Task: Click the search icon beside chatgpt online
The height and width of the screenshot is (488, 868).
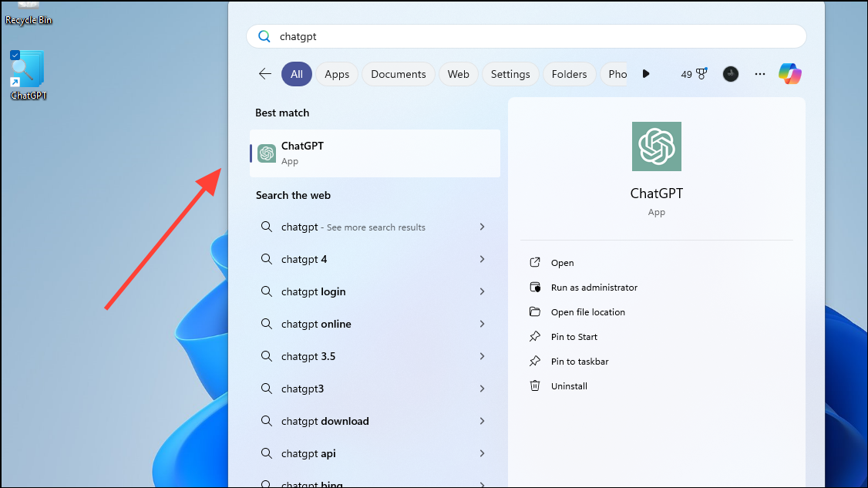Action: 266,324
